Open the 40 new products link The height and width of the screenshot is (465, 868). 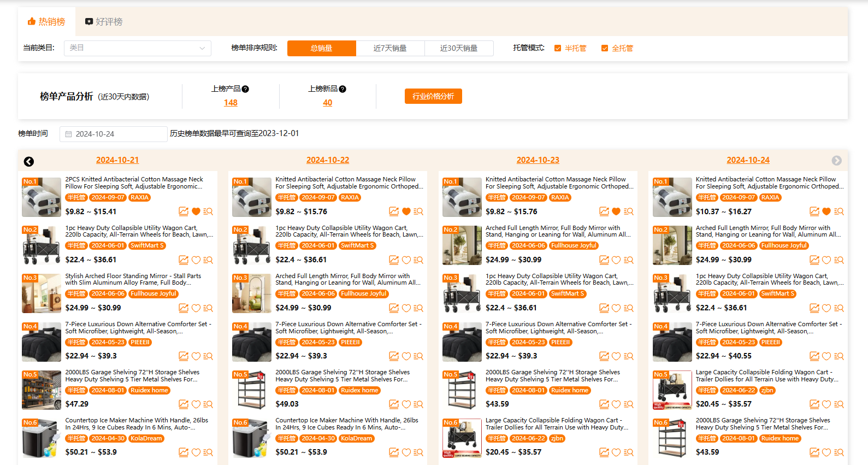pos(328,103)
